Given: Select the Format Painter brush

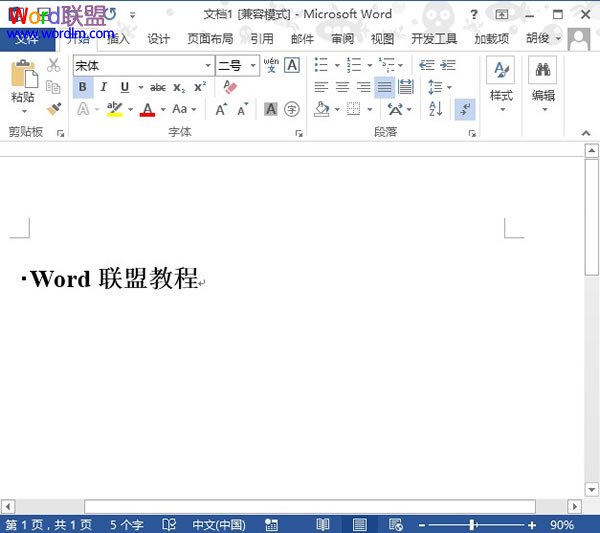Looking at the screenshot, I should [54, 109].
